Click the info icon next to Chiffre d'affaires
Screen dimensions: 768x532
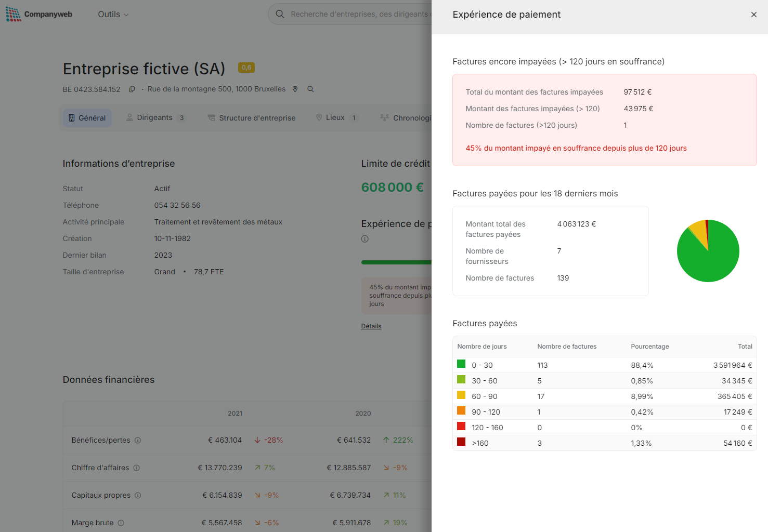tap(137, 468)
